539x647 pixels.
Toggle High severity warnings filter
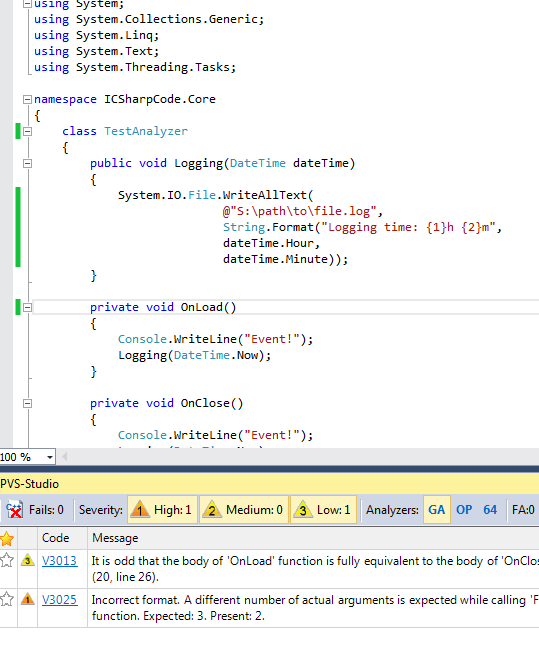162,510
